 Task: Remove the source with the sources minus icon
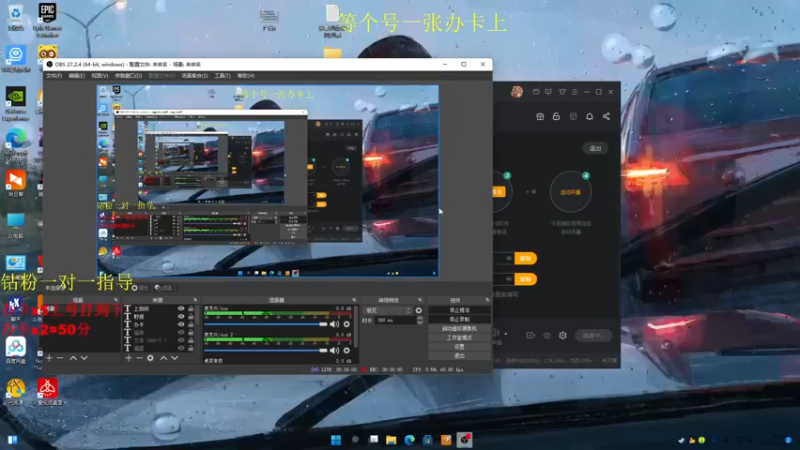139,358
